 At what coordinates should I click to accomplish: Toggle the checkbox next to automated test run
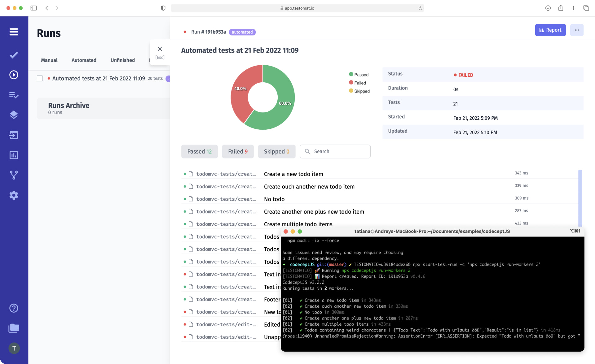40,78
